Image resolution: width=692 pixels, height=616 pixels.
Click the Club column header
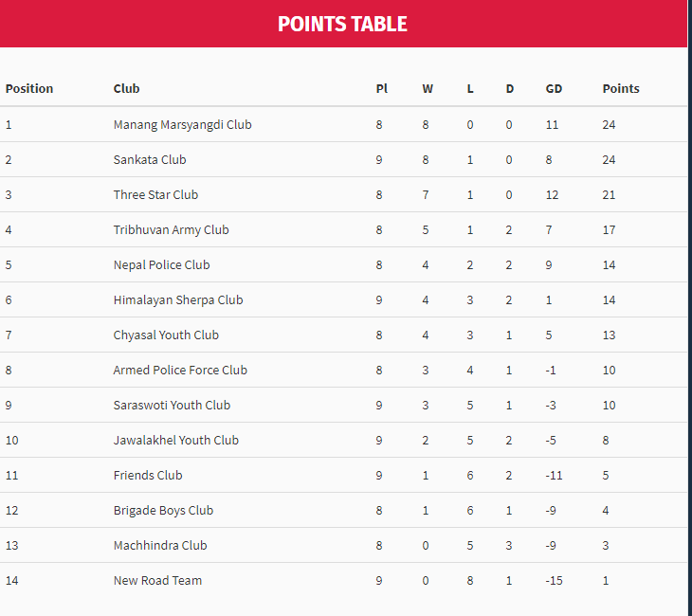pyautogui.click(x=126, y=88)
